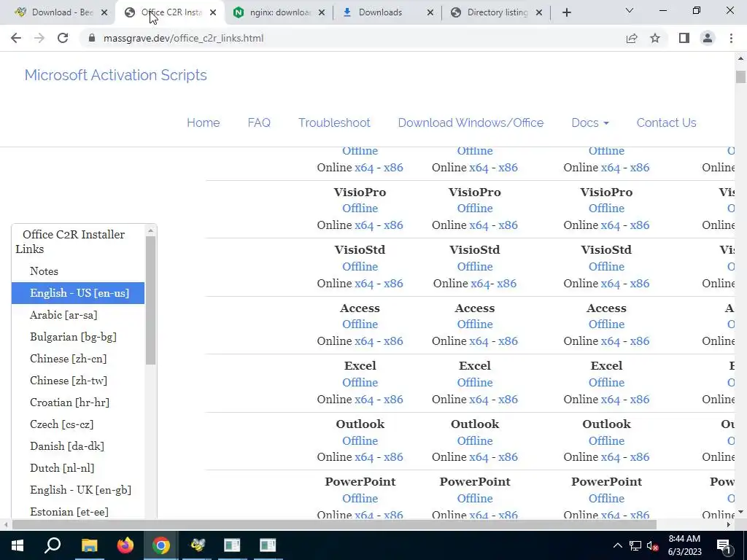Screen dimensions: 747x560
Task: Bookmark this page with the star icon
Action: click(x=655, y=38)
